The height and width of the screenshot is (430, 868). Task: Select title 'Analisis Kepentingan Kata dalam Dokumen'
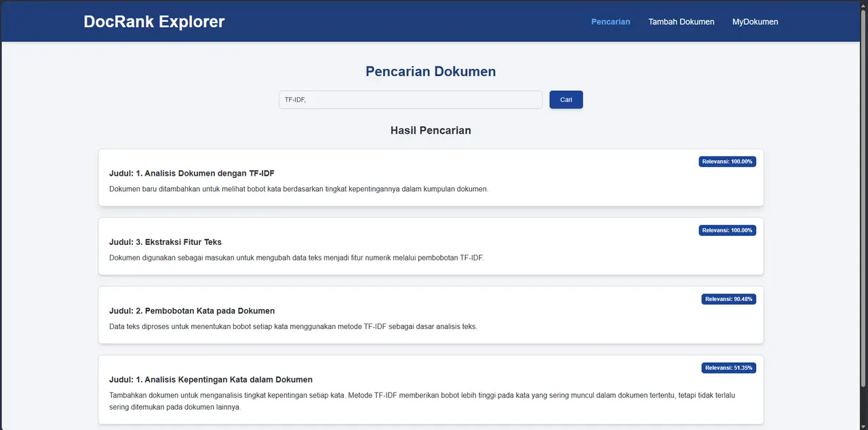[x=211, y=379]
